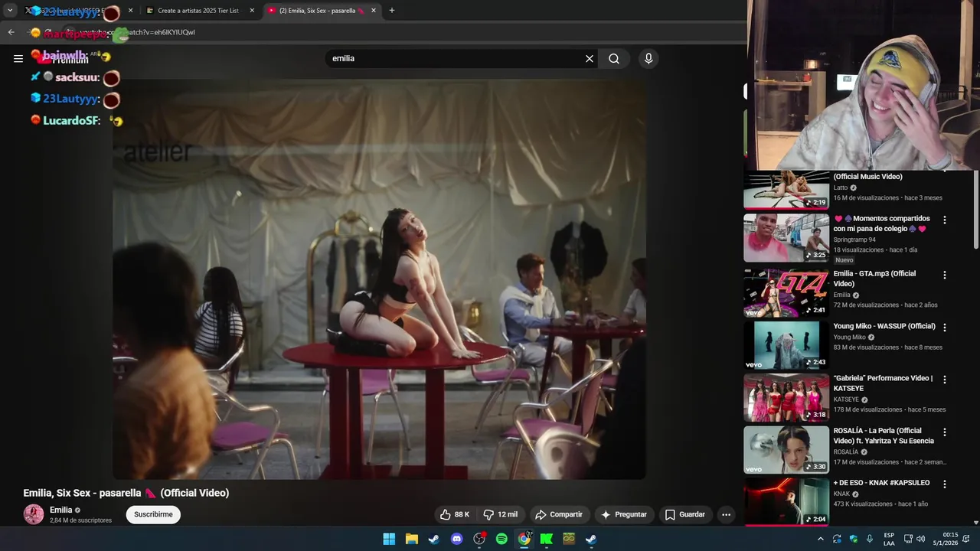Switch to 'Create a artistas 2025 Tier List' tab
This screenshot has width=980, height=551.
pos(198,11)
